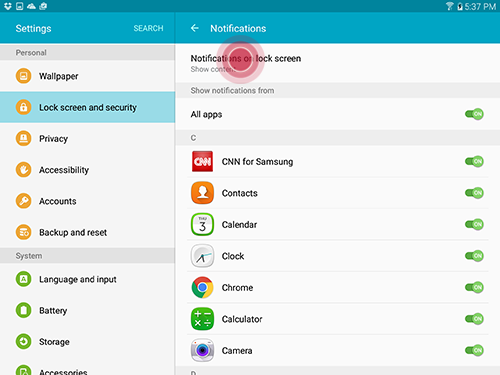Tap the Clock app icon
Image resolution: width=500 pixels, height=375 pixels.
coord(202,256)
